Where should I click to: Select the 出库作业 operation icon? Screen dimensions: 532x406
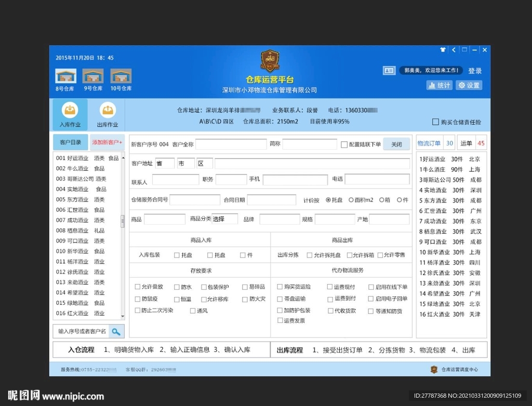[108, 112]
